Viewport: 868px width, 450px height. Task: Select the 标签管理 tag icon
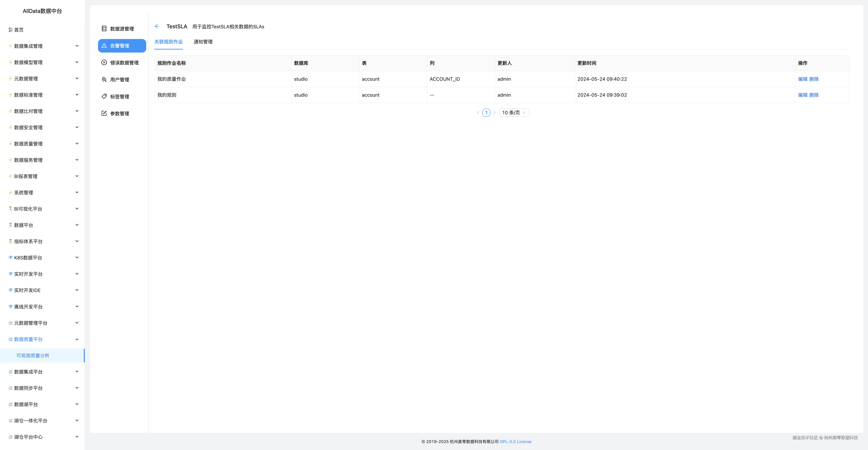[x=104, y=96]
